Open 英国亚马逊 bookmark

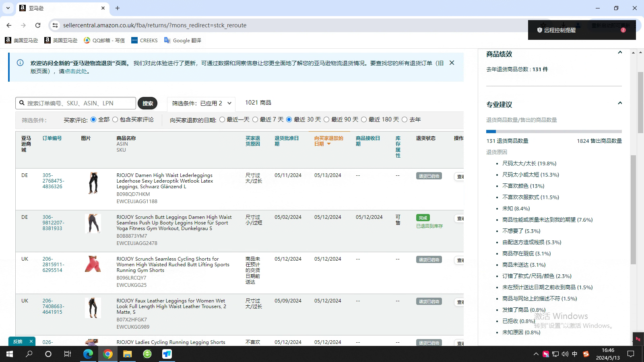point(61,40)
